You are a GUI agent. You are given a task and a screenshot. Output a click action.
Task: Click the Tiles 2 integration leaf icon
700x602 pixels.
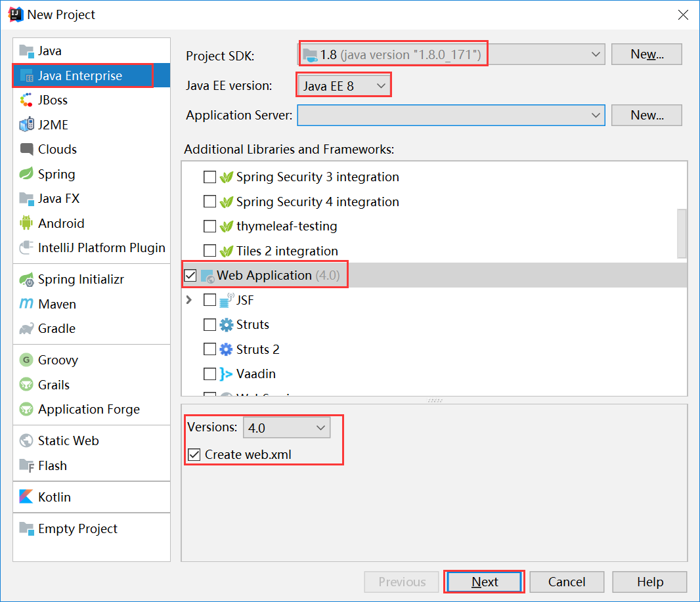pyautogui.click(x=227, y=251)
